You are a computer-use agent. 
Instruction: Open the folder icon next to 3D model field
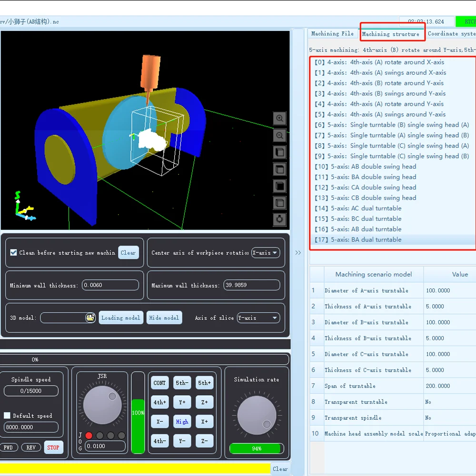click(x=90, y=317)
